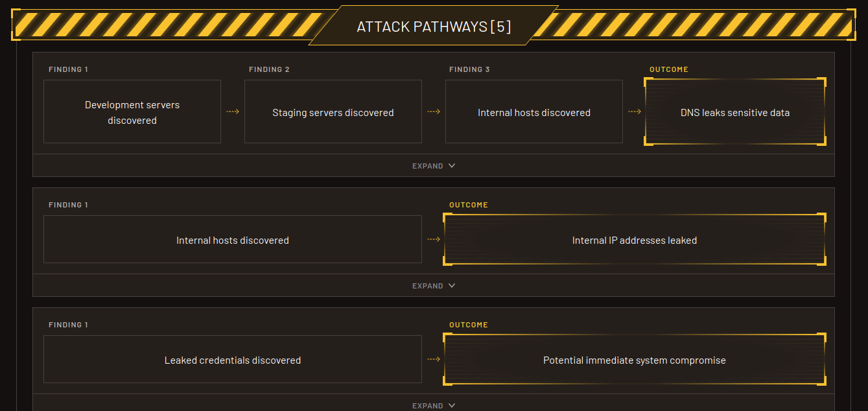Select the FINDING 1 label in first pathway
Image resolution: width=868 pixels, height=411 pixels.
(68, 69)
